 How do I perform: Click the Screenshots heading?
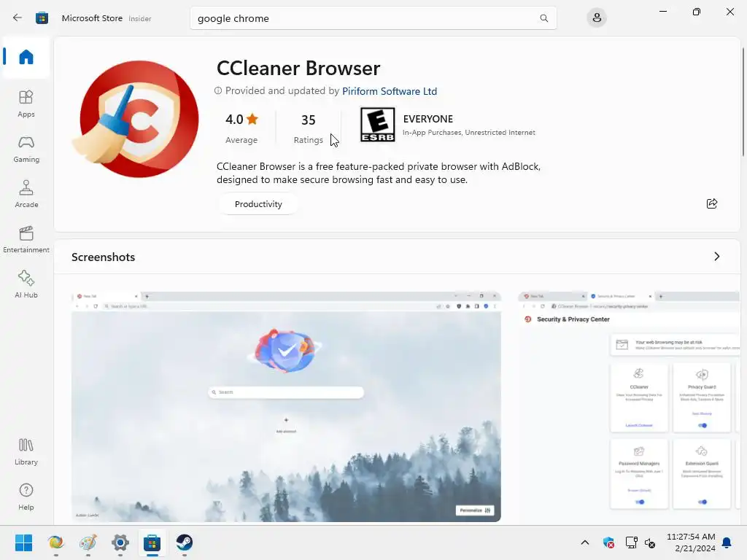[104, 257]
